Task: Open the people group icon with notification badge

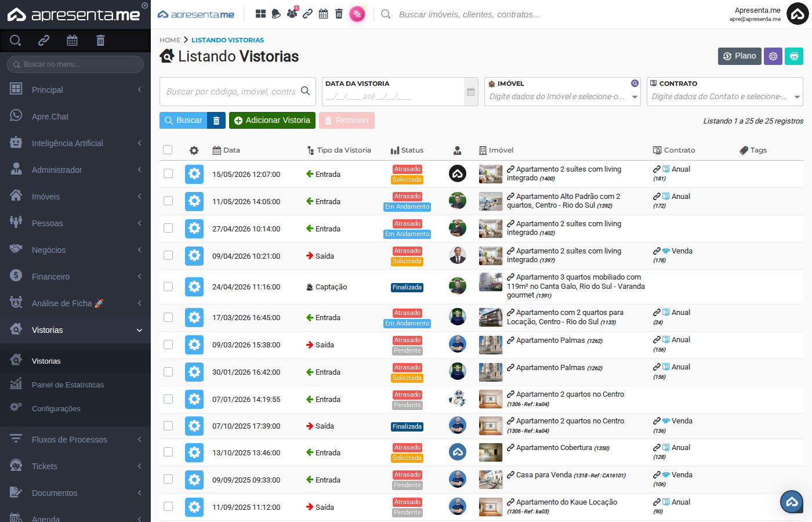Action: click(x=292, y=13)
